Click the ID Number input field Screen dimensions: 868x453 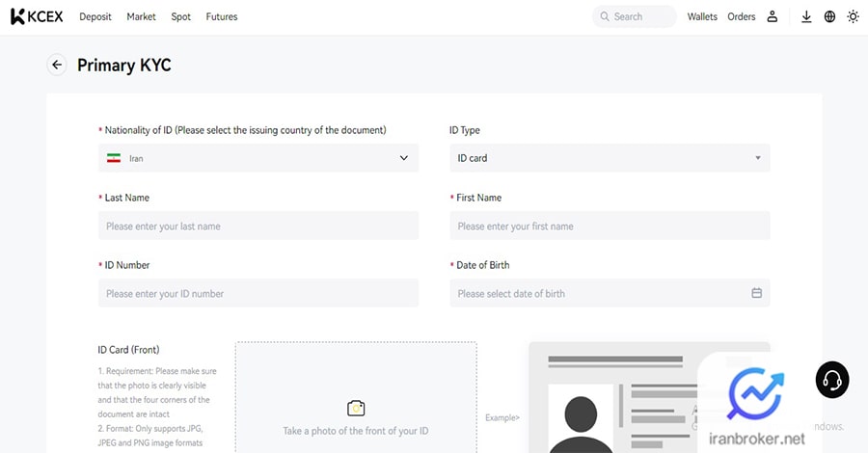(258, 293)
